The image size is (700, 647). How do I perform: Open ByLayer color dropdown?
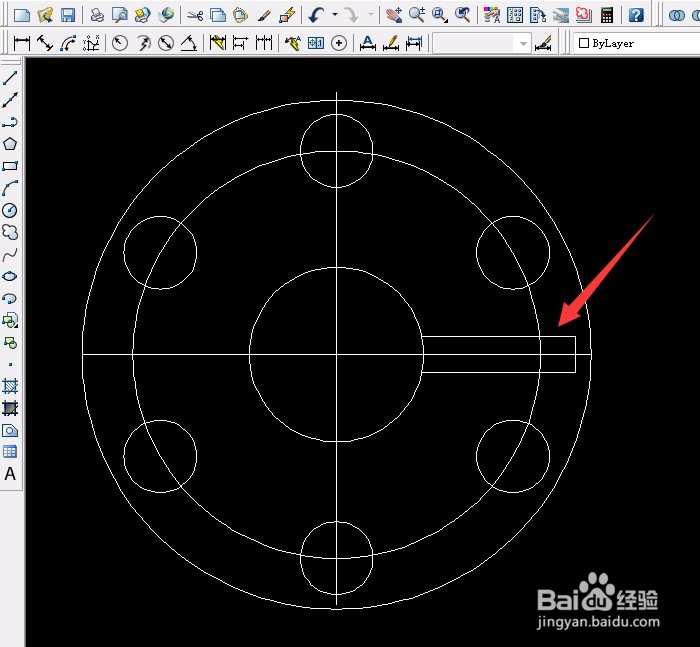tap(636, 43)
